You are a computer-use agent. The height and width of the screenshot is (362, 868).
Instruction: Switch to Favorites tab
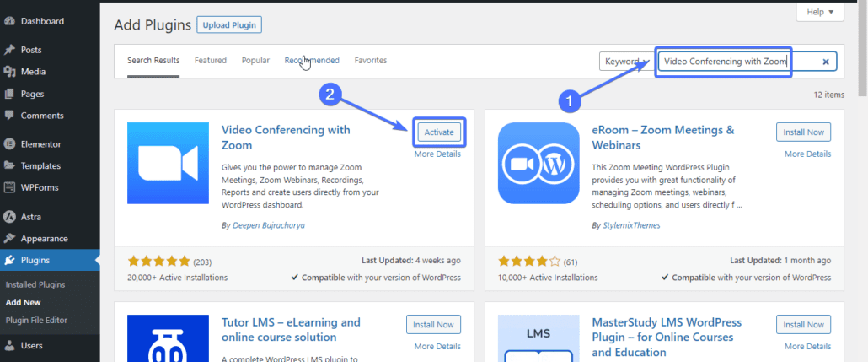coord(370,61)
